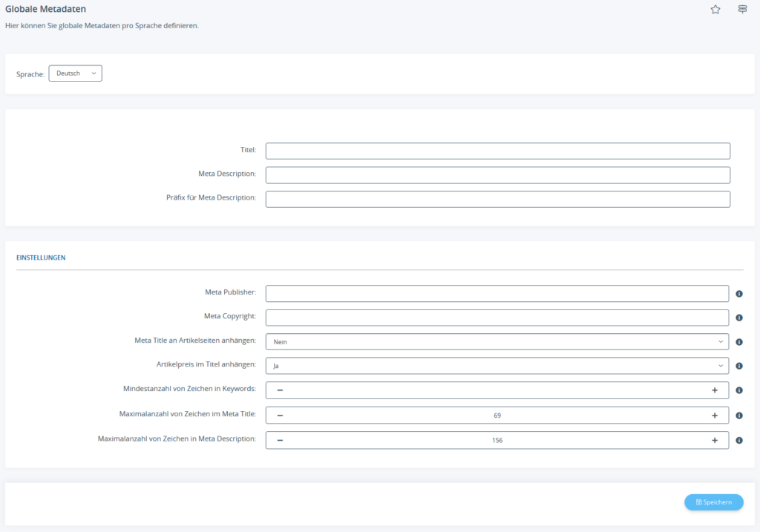Image resolution: width=760 pixels, height=532 pixels.
Task: Open the Sprache dropdown
Action: [75, 73]
